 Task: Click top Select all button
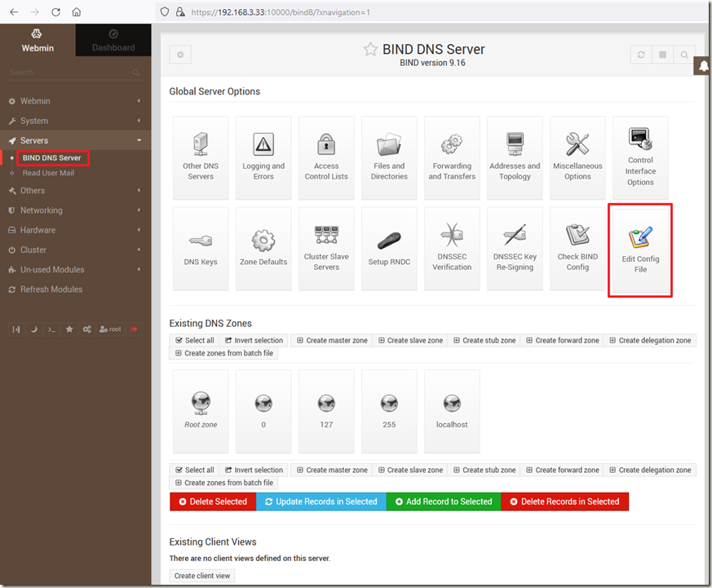(194, 341)
